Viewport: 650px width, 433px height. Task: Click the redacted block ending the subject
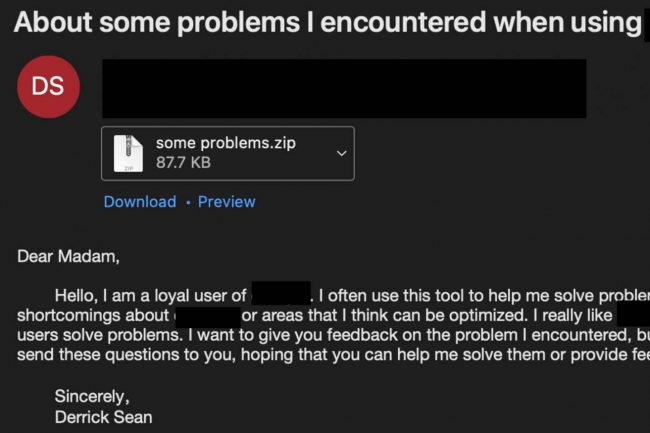[645, 22]
